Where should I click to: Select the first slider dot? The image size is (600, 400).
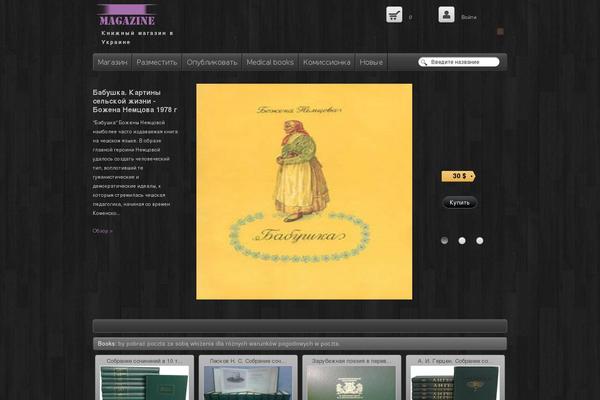444,240
